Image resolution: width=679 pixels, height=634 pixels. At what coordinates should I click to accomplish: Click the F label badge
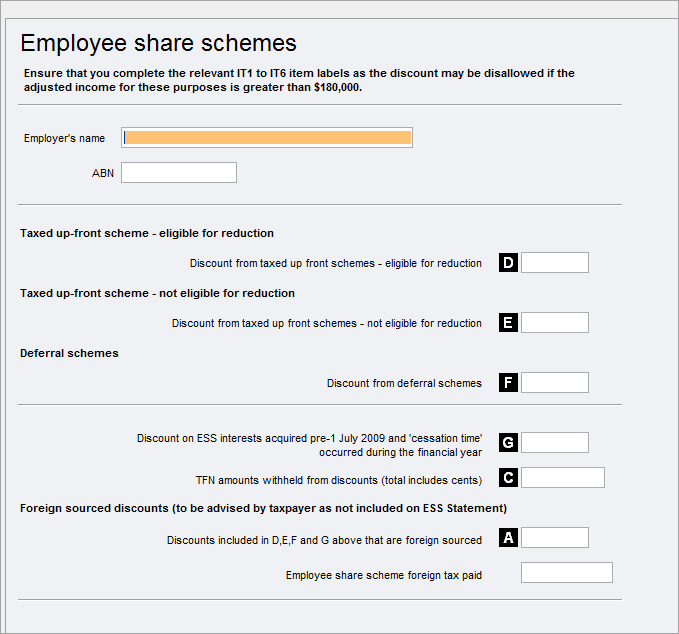(508, 383)
